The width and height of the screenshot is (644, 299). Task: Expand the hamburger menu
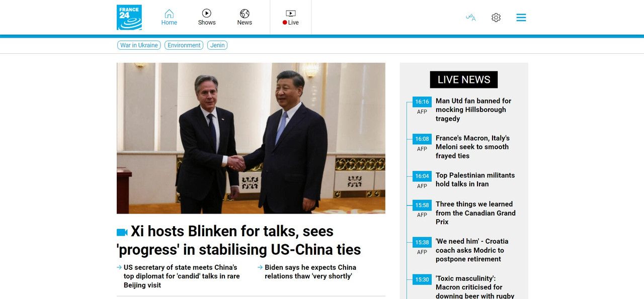pos(521,18)
